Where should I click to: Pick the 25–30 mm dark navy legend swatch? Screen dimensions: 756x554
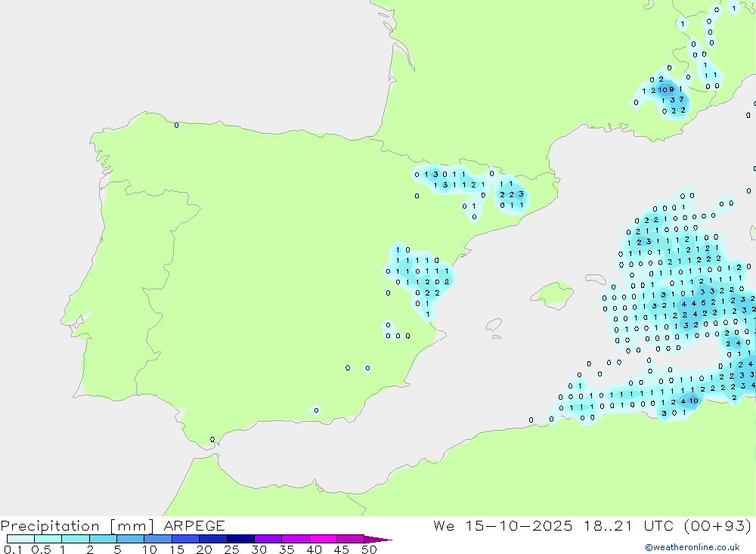[240, 539]
